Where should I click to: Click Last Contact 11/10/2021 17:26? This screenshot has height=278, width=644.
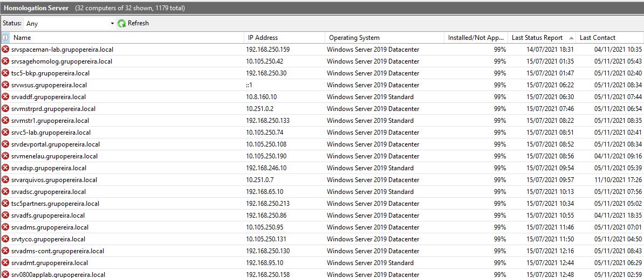click(618, 180)
